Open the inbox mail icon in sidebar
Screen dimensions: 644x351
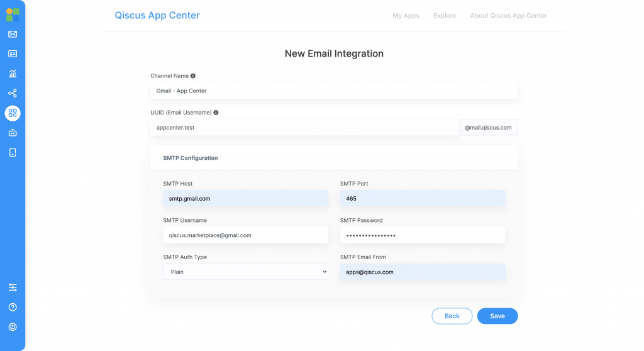point(13,34)
